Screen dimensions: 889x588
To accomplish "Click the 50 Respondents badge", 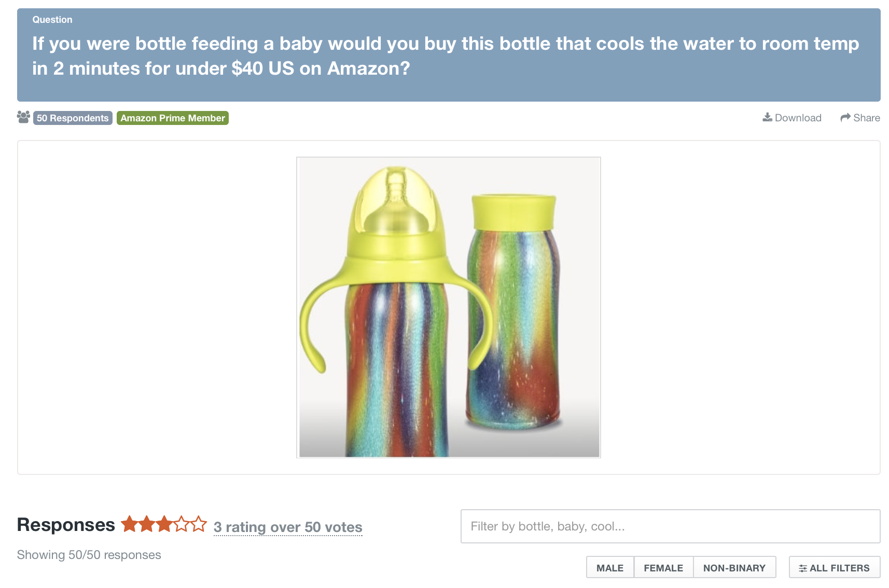I will [73, 118].
